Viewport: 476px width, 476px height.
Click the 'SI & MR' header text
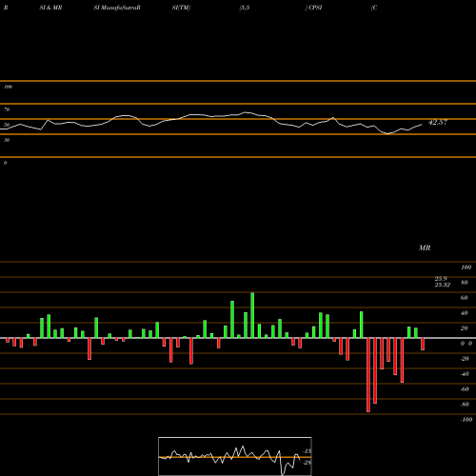(x=50, y=8)
